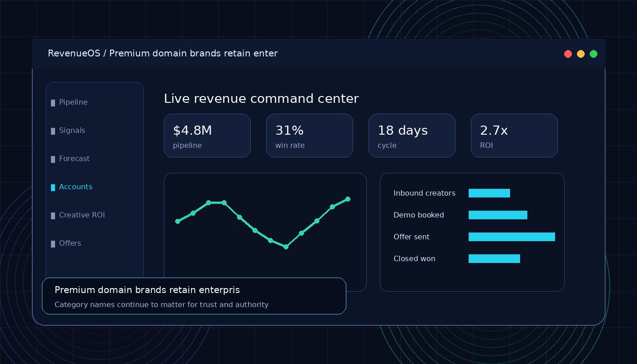The image size is (637, 364).
Task: Click the Live revenue command center heading
Action: tap(261, 99)
